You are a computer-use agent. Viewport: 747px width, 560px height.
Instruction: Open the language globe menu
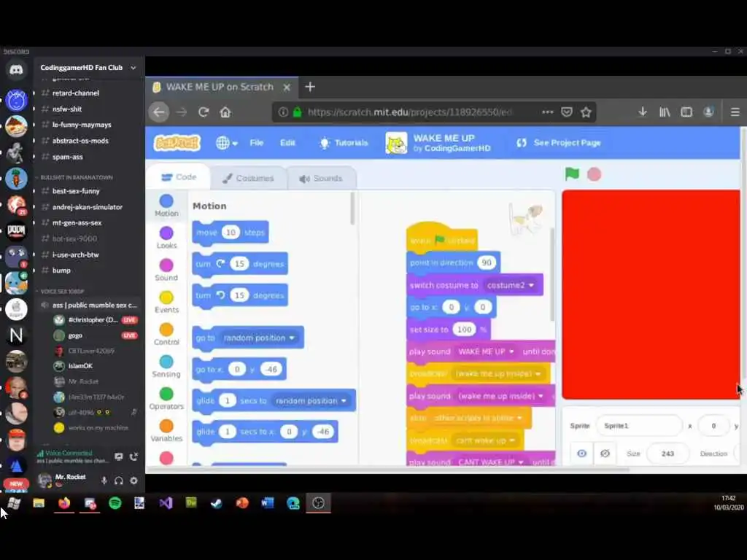click(x=226, y=142)
